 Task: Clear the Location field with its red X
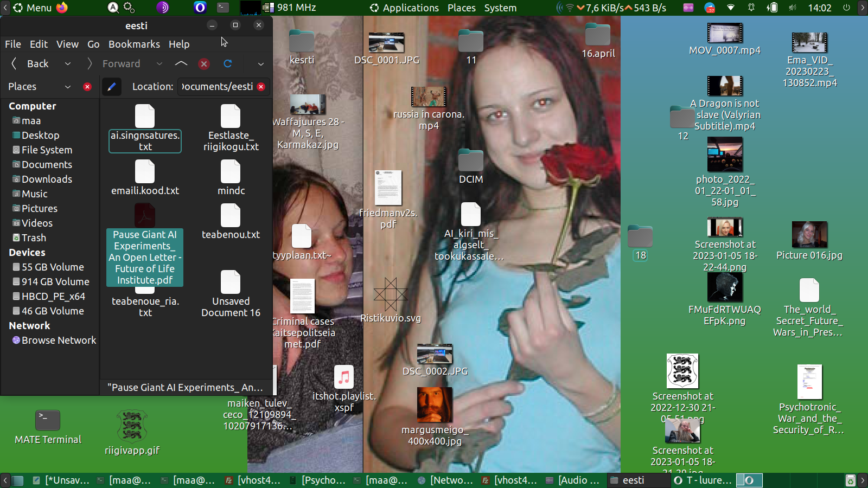261,87
